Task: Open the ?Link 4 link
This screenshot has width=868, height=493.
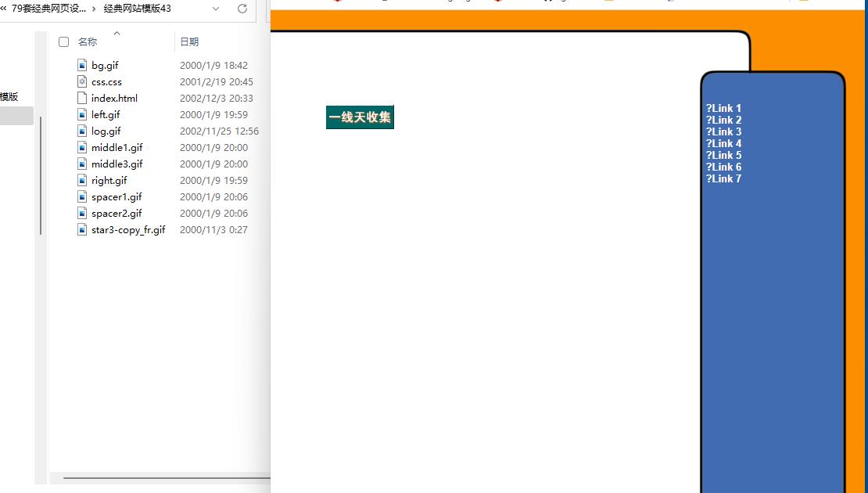Action: (723, 143)
